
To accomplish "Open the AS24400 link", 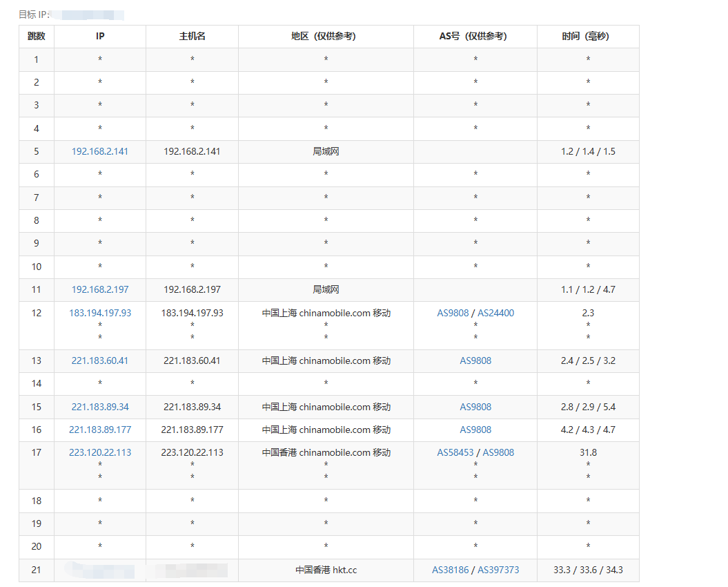I will [495, 313].
